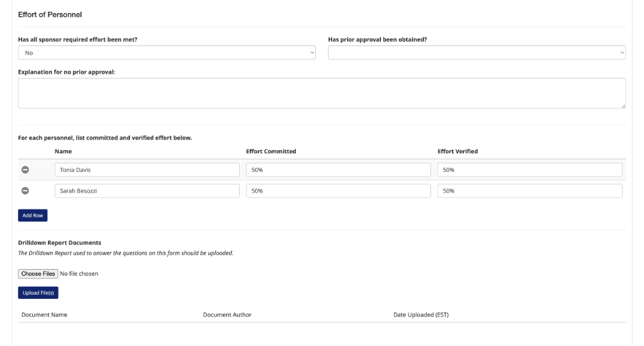The width and height of the screenshot is (644, 346).
Task: Edit Effort Committed for Sarah Besozzi
Action: pos(338,191)
